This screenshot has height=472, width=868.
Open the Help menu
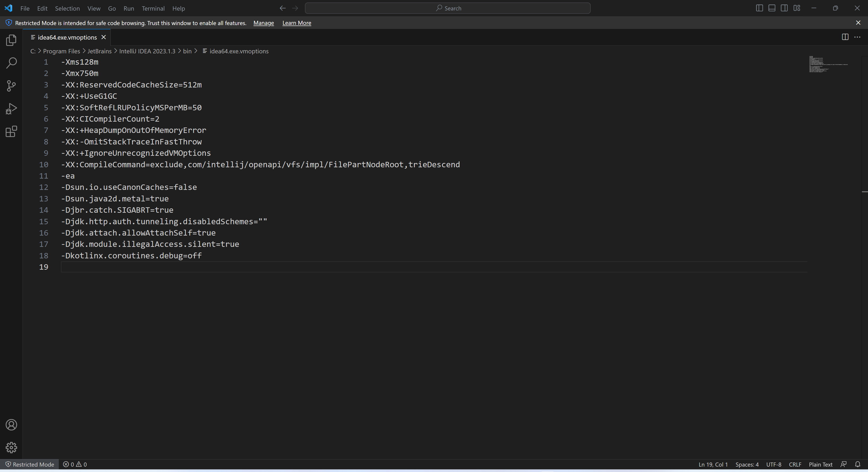pyautogui.click(x=179, y=8)
